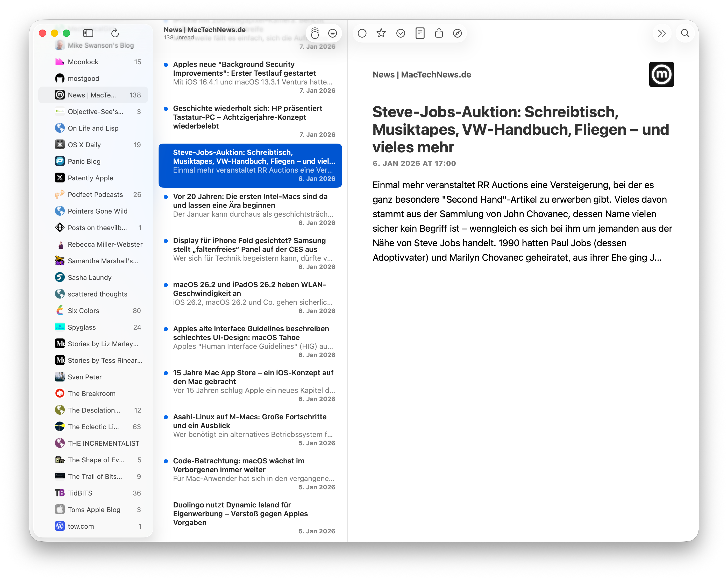Toggle the sidebar visibility button
This screenshot has width=728, height=580.
pyautogui.click(x=88, y=33)
